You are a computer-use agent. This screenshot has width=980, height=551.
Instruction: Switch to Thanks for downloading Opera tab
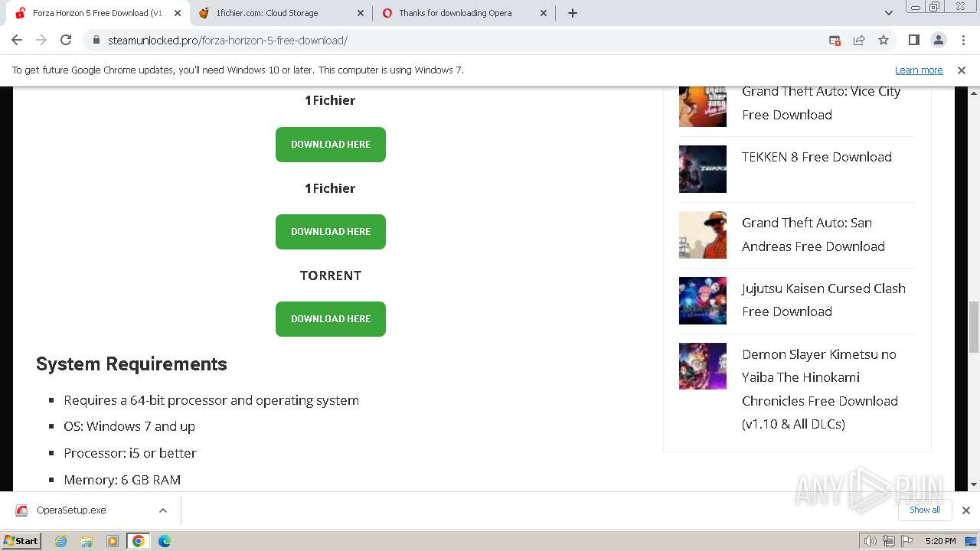coord(465,13)
